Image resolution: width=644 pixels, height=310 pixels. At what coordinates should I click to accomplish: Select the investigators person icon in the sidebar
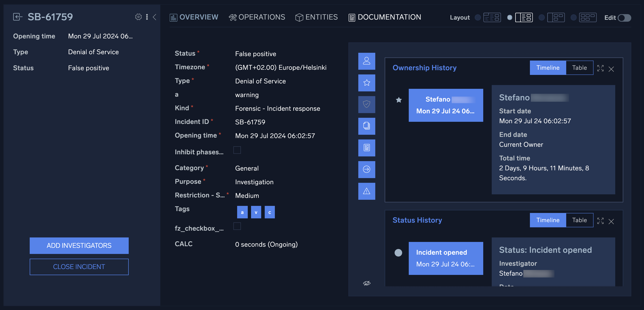tap(367, 61)
